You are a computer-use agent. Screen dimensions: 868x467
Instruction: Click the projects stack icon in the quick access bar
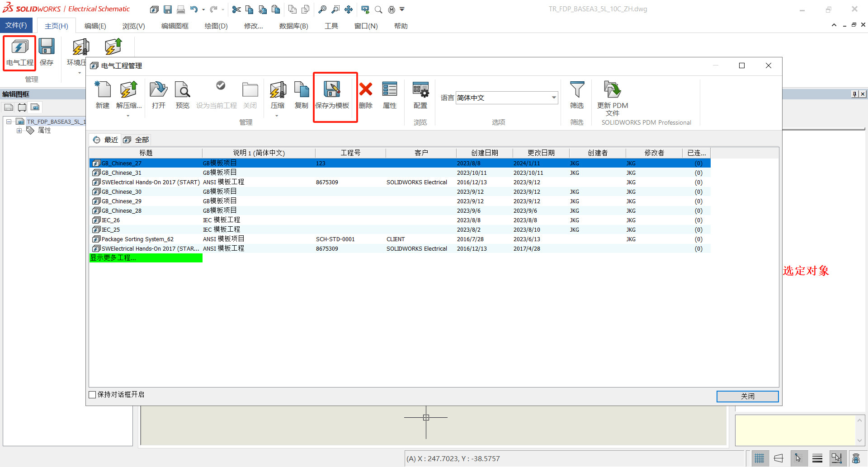coord(154,9)
